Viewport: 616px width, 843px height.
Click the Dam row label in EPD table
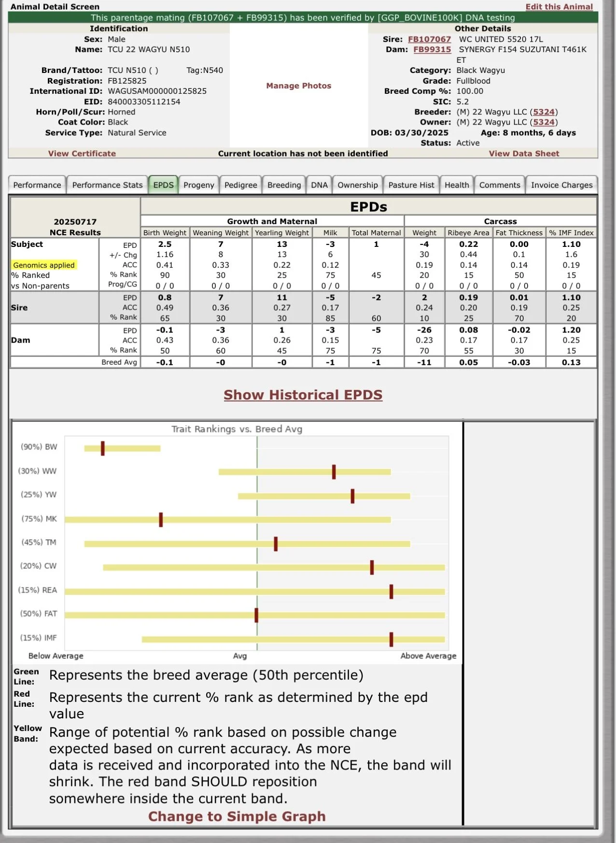pos(21,340)
